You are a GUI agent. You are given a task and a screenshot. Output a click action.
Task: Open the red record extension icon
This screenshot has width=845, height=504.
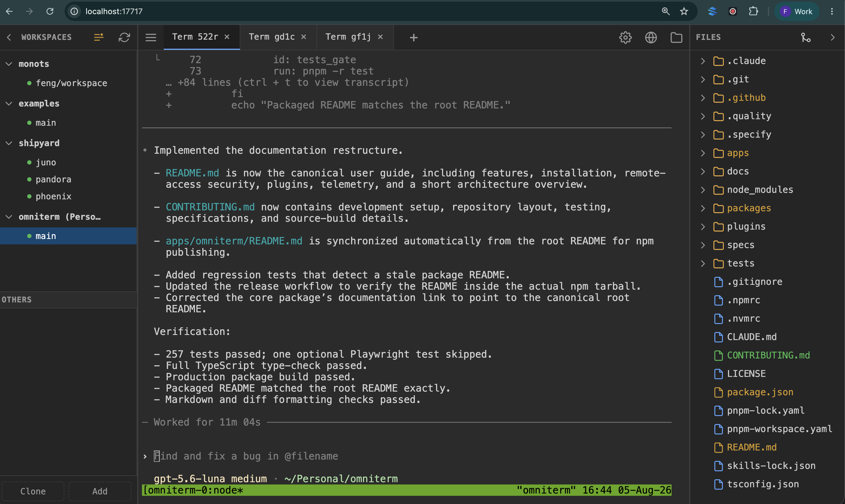(x=733, y=11)
